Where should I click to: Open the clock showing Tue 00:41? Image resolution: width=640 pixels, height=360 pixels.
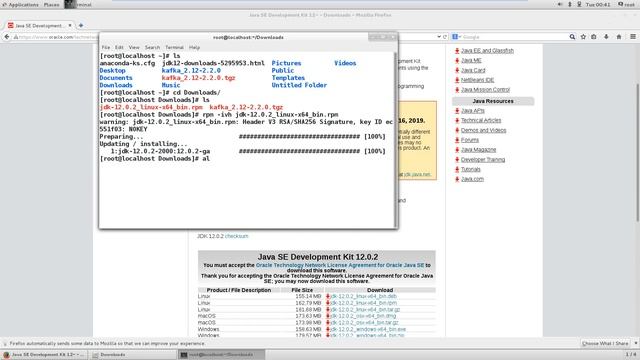point(598,4)
